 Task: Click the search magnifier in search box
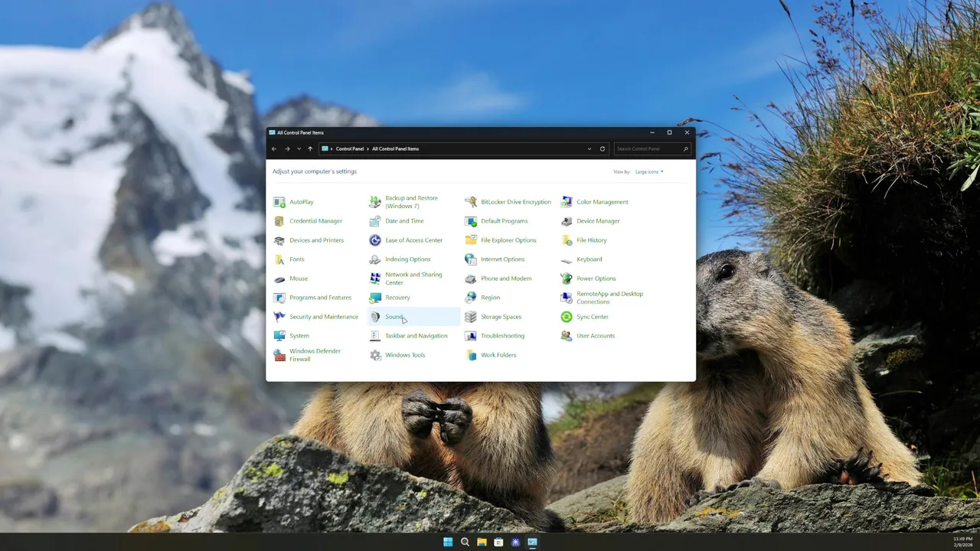click(x=685, y=149)
